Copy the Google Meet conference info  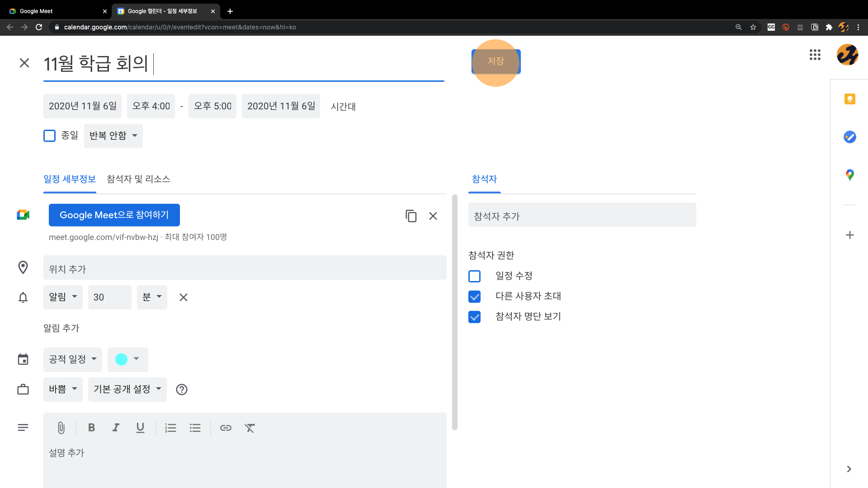(410, 216)
